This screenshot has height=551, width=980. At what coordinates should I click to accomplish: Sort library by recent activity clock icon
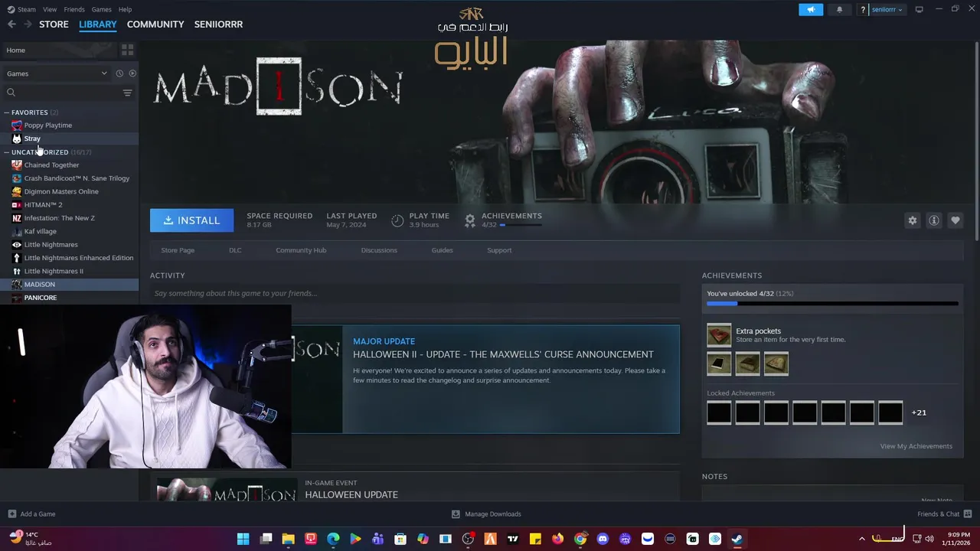[x=119, y=73]
